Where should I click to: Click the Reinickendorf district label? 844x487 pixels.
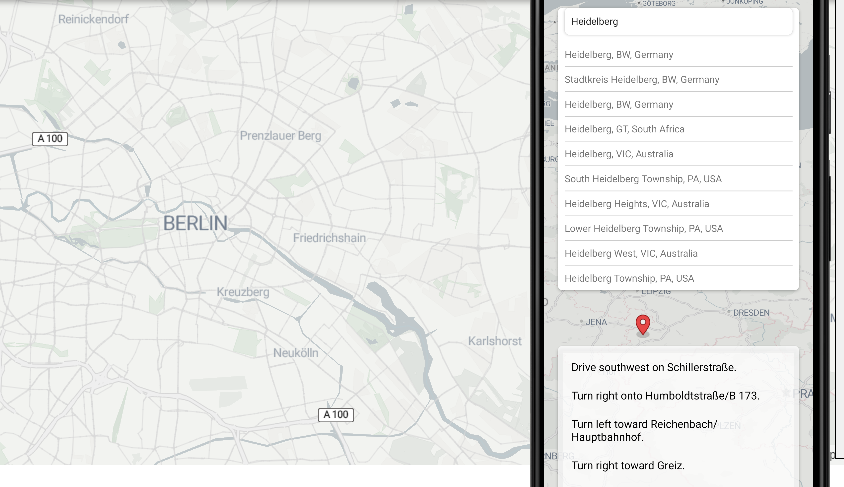coord(93,19)
